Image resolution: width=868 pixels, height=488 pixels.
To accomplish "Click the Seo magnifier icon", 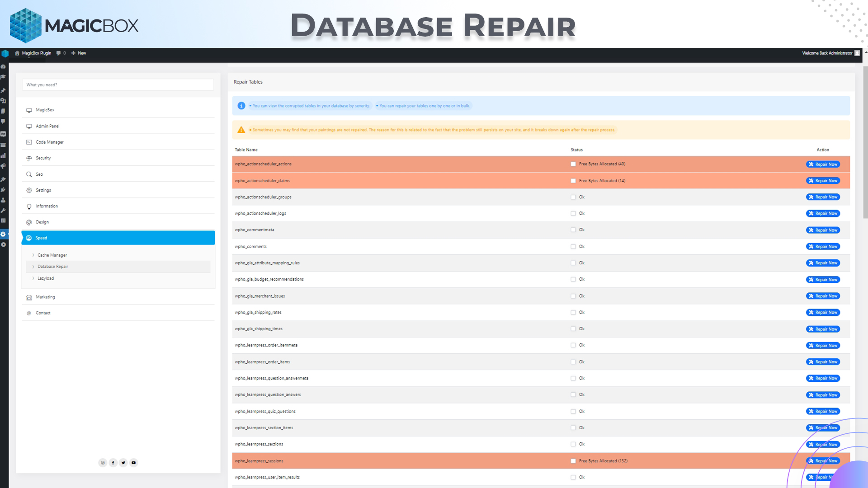I will [29, 174].
